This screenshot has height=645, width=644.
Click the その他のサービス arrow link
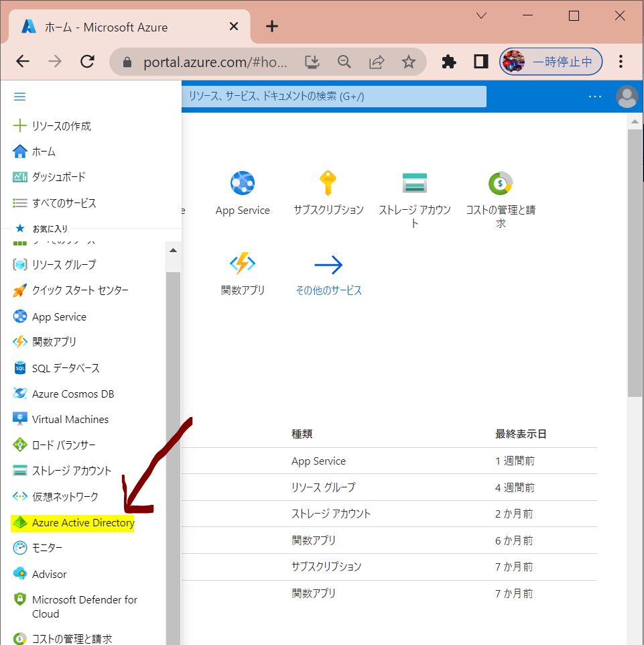[328, 266]
